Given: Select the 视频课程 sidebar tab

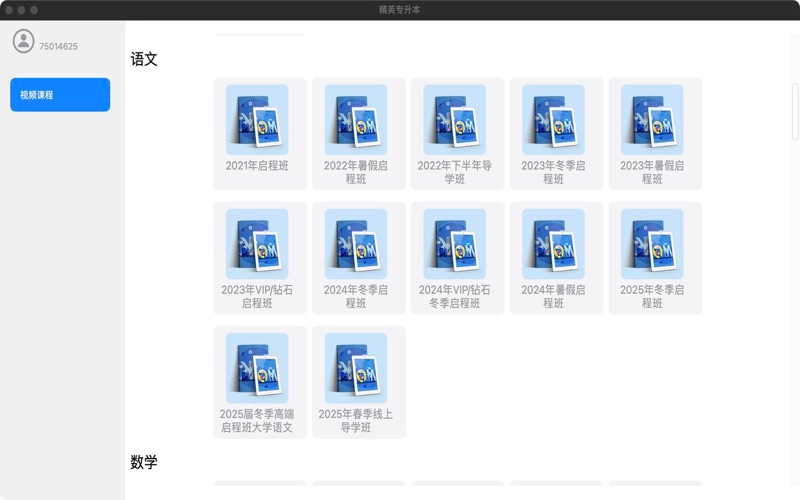Looking at the screenshot, I should tap(60, 95).
